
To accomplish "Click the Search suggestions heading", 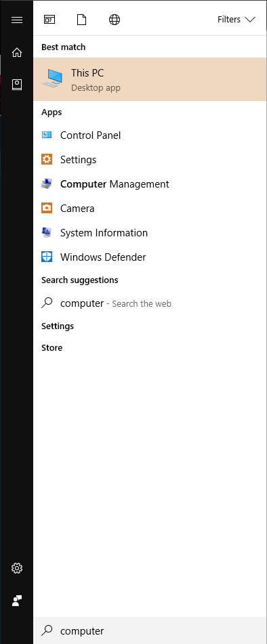I will pyautogui.click(x=80, y=280).
